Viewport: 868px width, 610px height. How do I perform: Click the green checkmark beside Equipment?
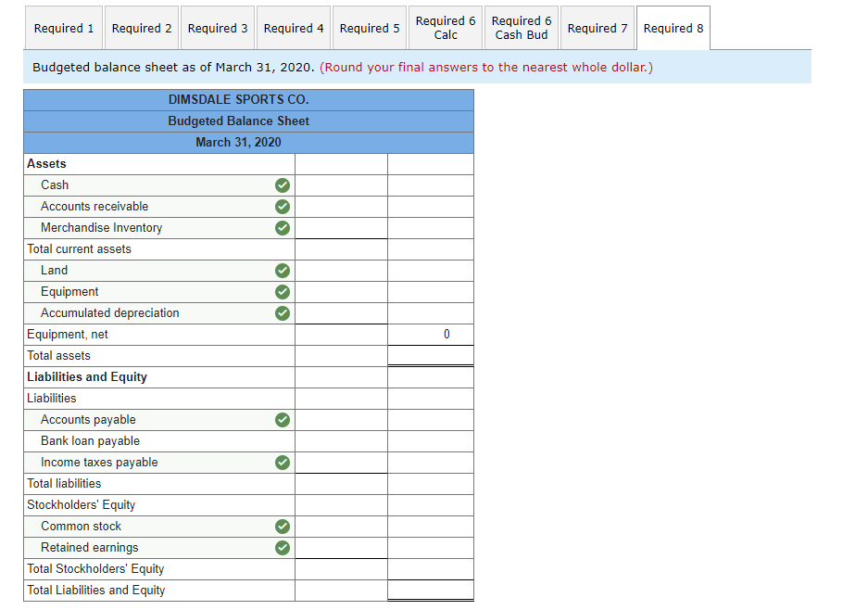[283, 292]
